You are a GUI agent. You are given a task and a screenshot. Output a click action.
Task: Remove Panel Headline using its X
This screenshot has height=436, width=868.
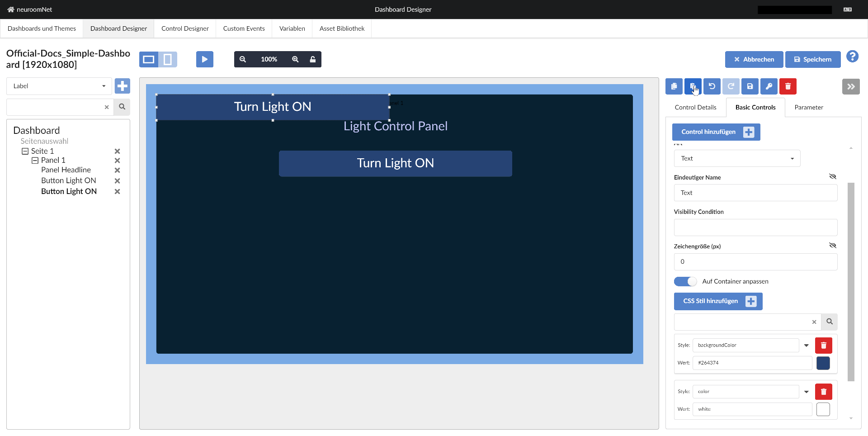[x=117, y=170]
